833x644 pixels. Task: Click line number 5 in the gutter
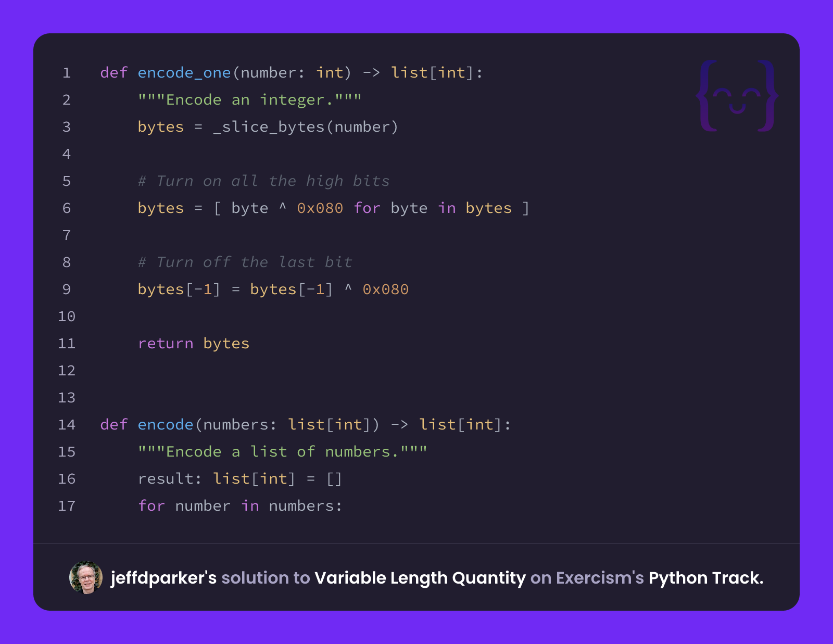pos(67,181)
